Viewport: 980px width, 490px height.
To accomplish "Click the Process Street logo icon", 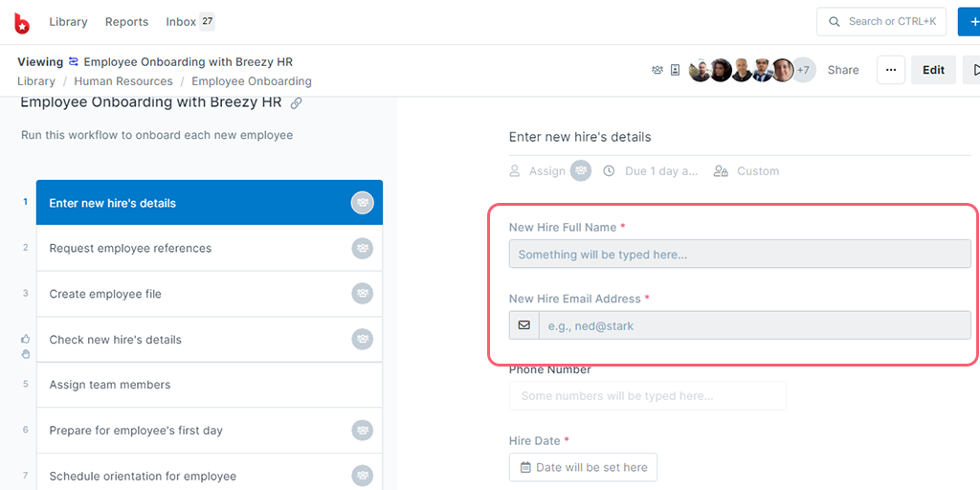I will coord(22,23).
